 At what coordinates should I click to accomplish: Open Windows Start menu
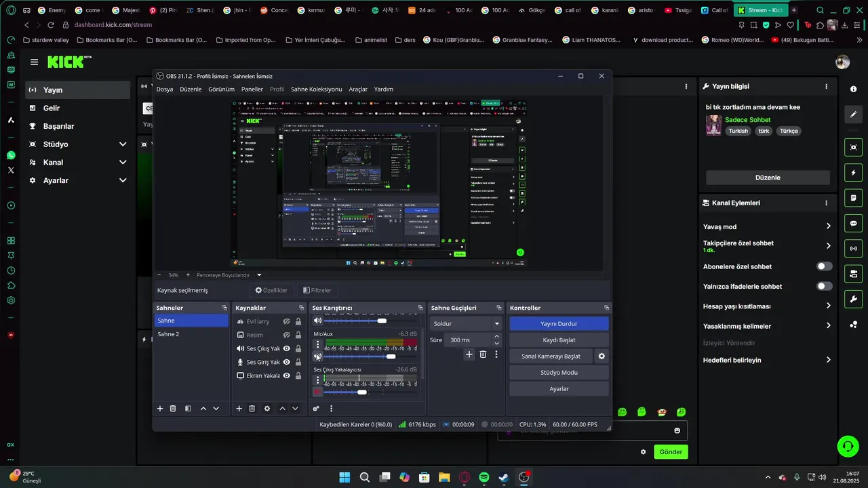[x=344, y=477]
